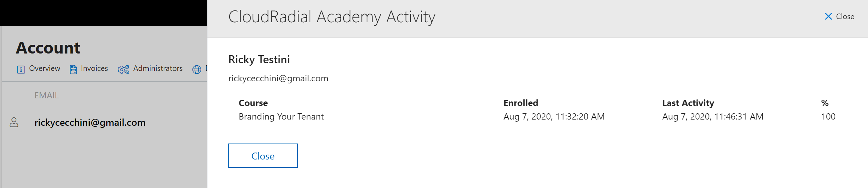The height and width of the screenshot is (188, 868).
Task: Click the outlined Close button
Action: [x=263, y=156]
